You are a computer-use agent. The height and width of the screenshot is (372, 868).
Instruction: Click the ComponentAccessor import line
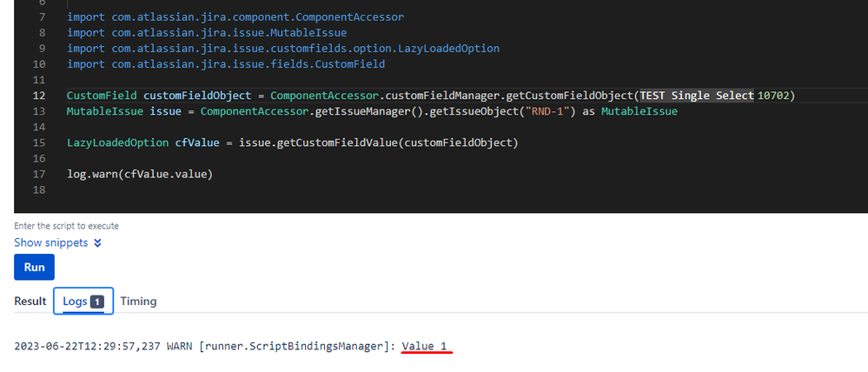235,17
